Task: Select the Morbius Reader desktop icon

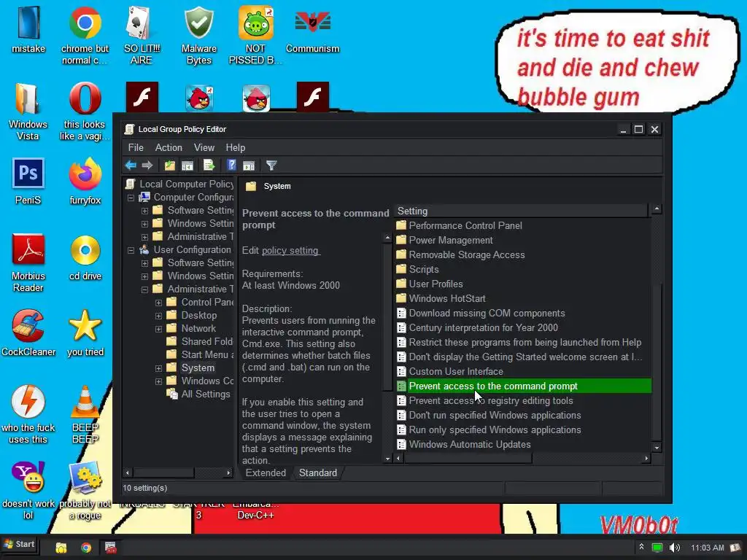Action: coord(28,262)
